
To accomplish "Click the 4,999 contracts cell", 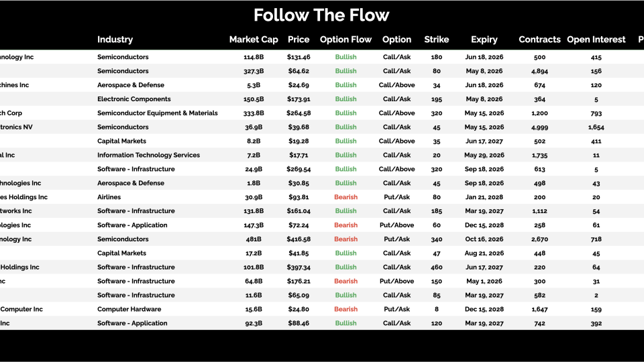I will (x=539, y=127).
